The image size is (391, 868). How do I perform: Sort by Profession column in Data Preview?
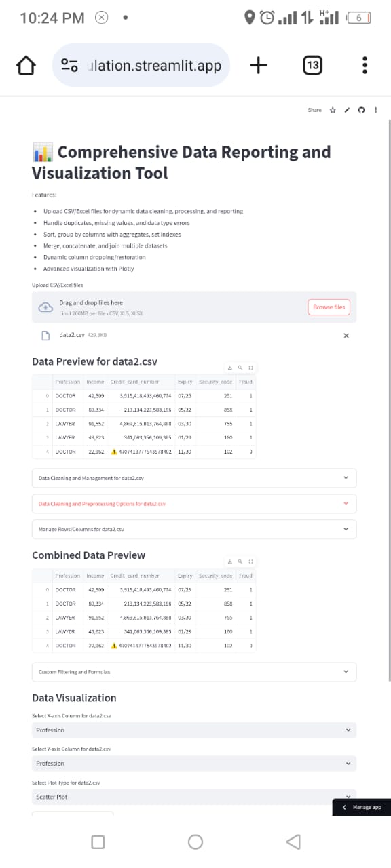pyautogui.click(x=67, y=382)
